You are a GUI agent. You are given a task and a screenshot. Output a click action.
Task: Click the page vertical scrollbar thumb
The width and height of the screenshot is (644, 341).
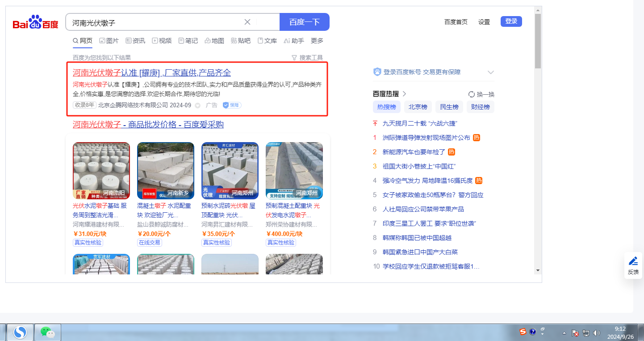(538, 41)
